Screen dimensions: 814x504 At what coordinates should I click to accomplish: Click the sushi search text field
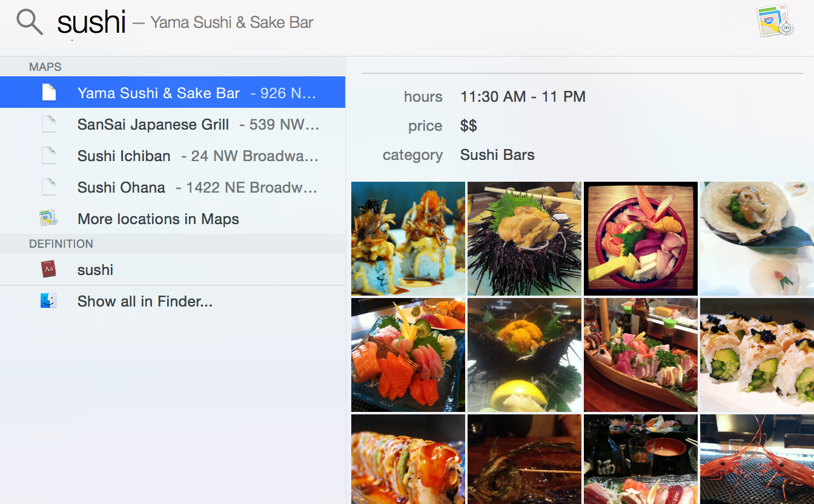pos(91,22)
